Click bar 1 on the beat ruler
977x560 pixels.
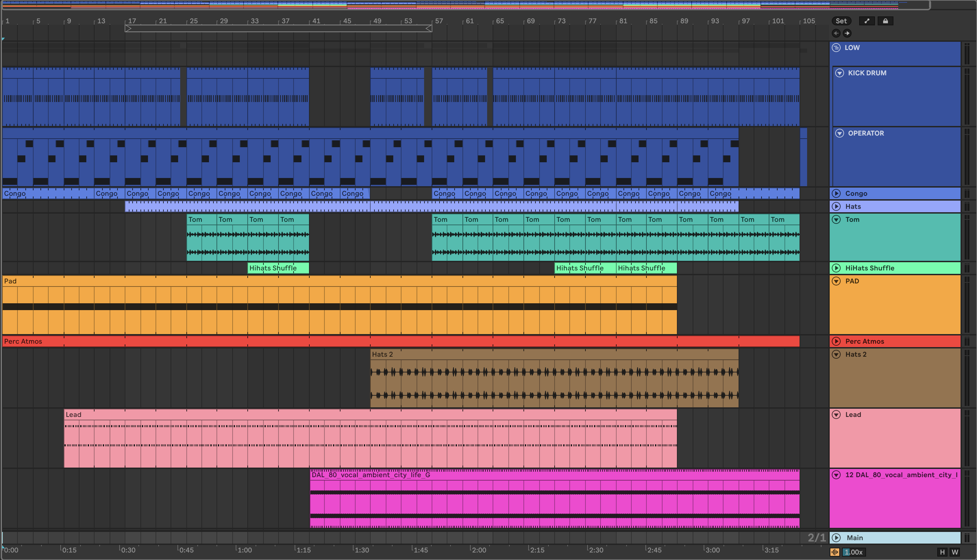click(x=7, y=21)
